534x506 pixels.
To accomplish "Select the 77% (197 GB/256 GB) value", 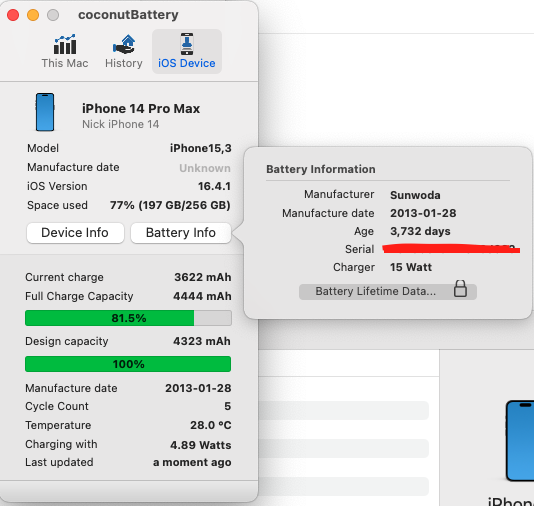I will coord(170,205).
